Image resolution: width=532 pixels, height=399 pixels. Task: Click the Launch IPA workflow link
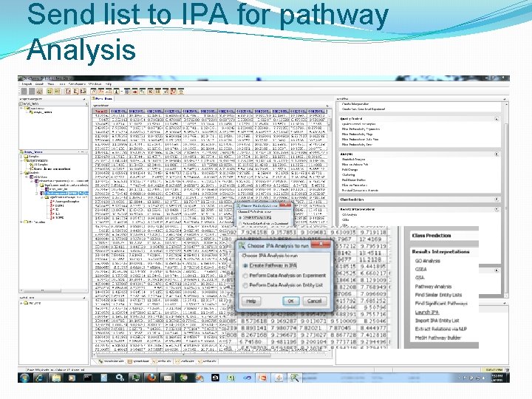tap(427, 312)
